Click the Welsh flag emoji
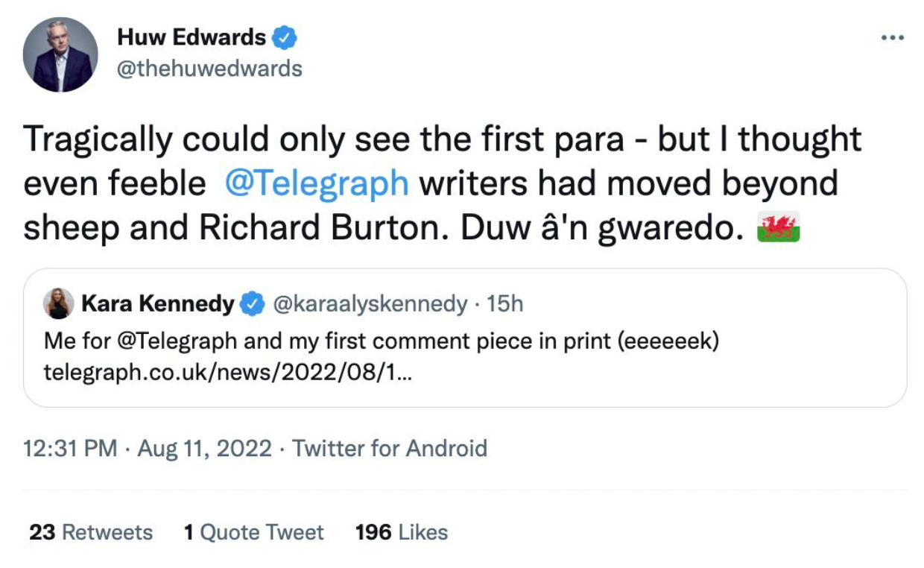 [778, 228]
